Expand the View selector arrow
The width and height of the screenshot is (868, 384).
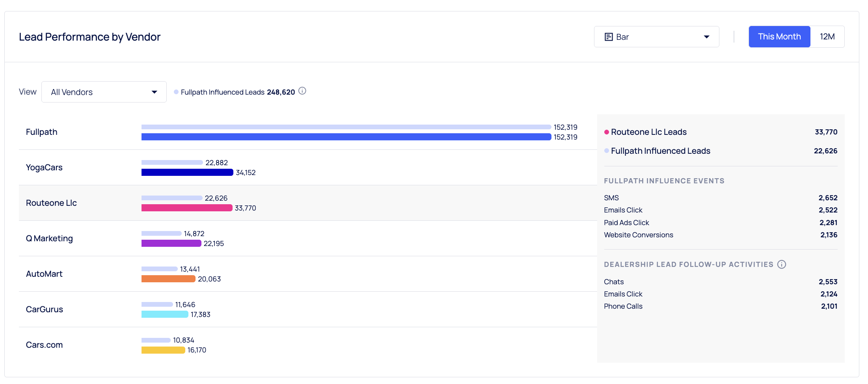pos(154,91)
